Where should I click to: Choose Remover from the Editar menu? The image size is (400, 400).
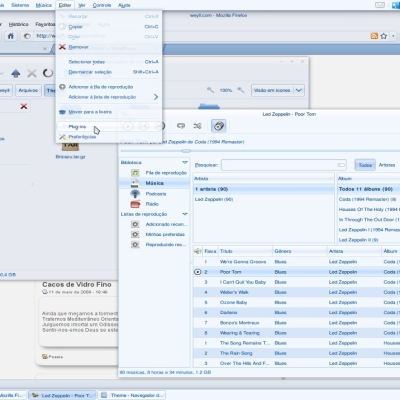[x=109, y=47]
